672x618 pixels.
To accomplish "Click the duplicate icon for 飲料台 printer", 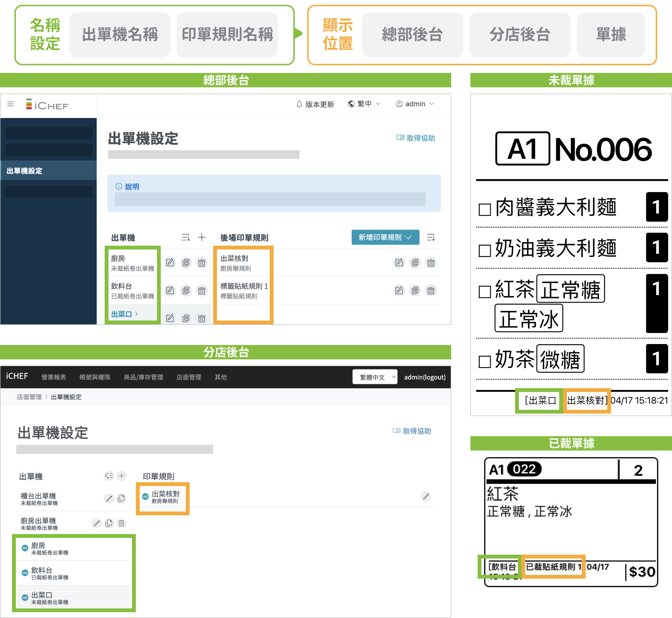I will click(186, 290).
